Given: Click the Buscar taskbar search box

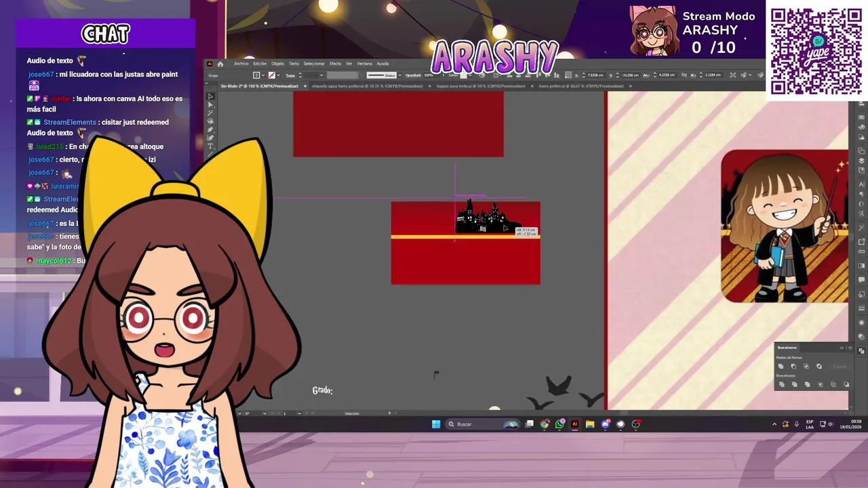Looking at the screenshot, I should tap(483, 424).
